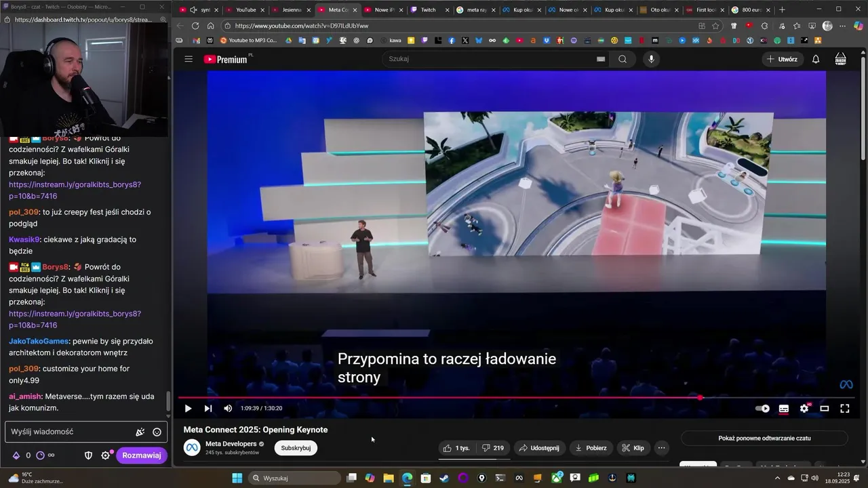Screen dimensions: 868x488
Task: Reload the page in Edge
Action: point(195,26)
